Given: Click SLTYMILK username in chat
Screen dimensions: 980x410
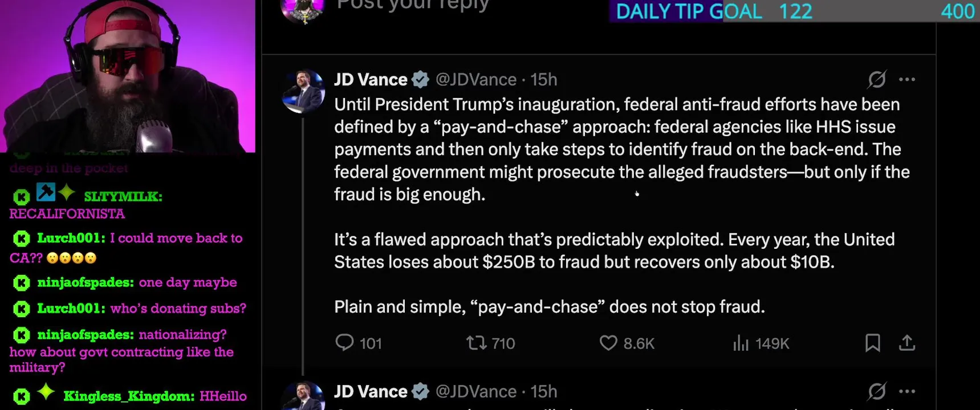Looking at the screenshot, I should click(123, 196).
